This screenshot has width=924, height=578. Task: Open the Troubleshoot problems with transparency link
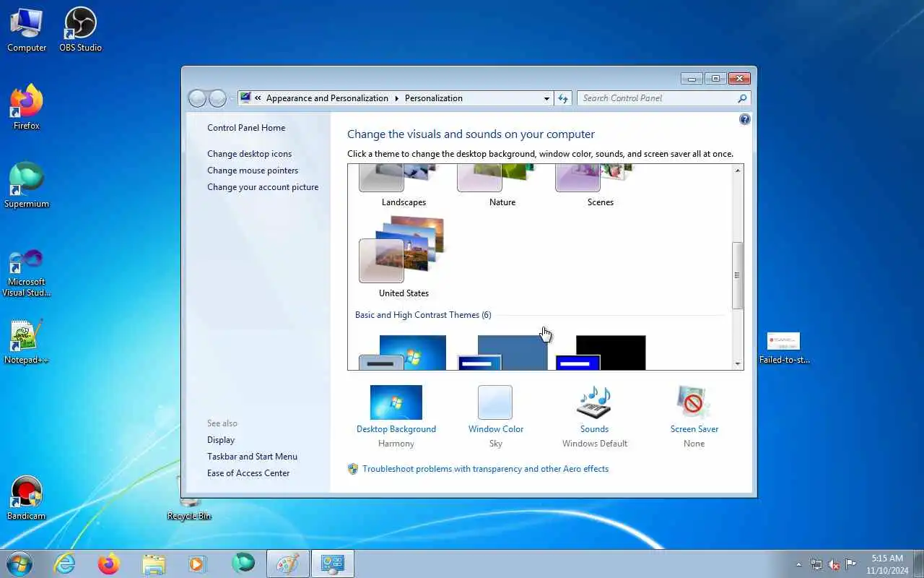coord(485,469)
